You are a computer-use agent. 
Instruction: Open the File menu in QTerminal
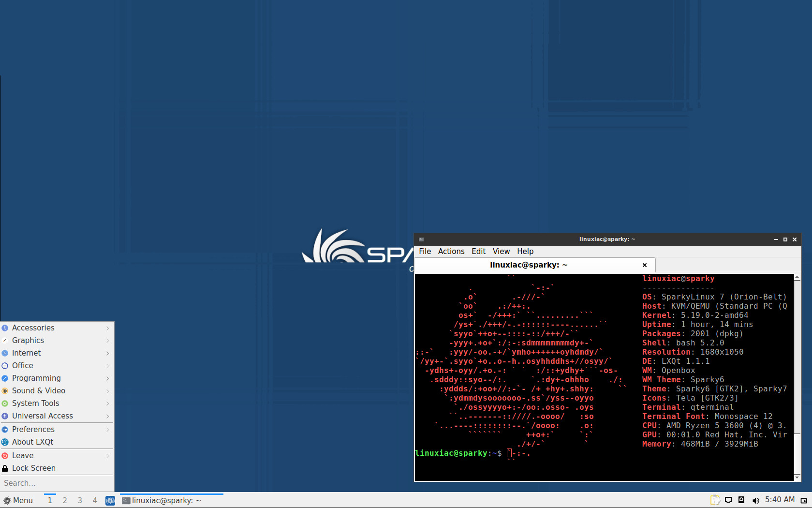coord(425,251)
